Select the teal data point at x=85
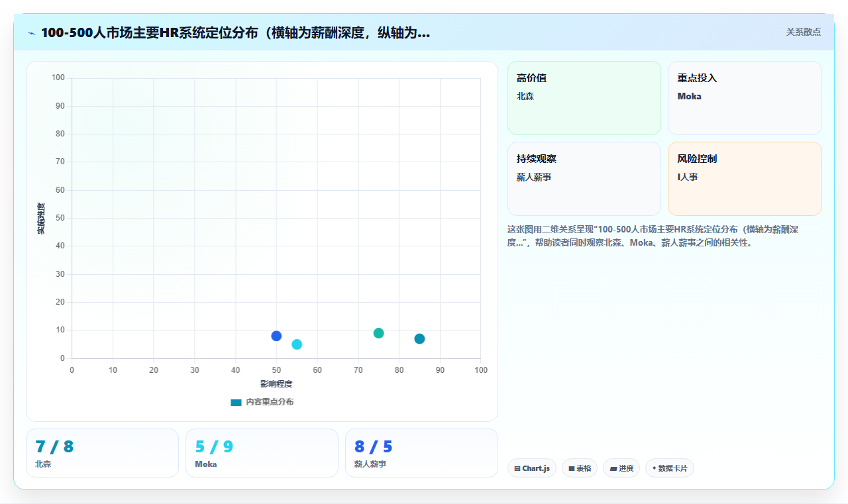Screen dimensions: 848x504 [x=419, y=339]
